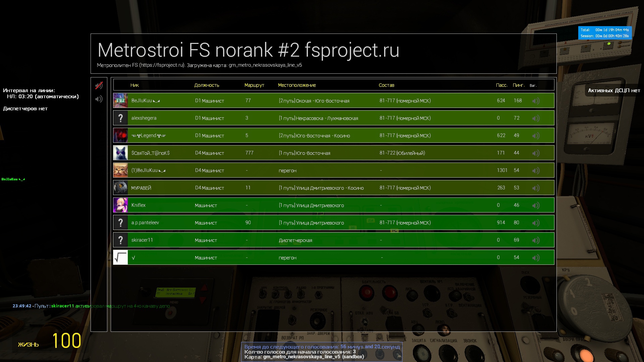The width and height of the screenshot is (644, 362).
Task: Click player name skiracer11 in list
Action: tap(142, 240)
